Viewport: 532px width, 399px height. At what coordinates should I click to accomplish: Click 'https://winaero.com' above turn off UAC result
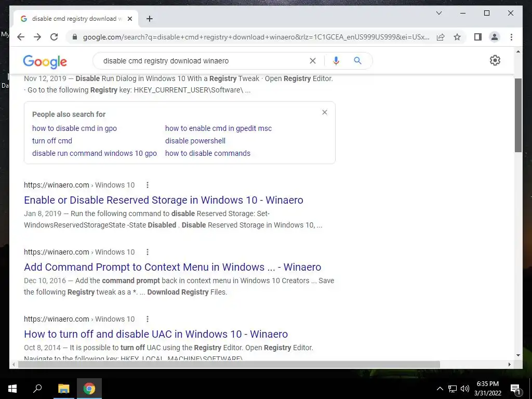(x=56, y=319)
